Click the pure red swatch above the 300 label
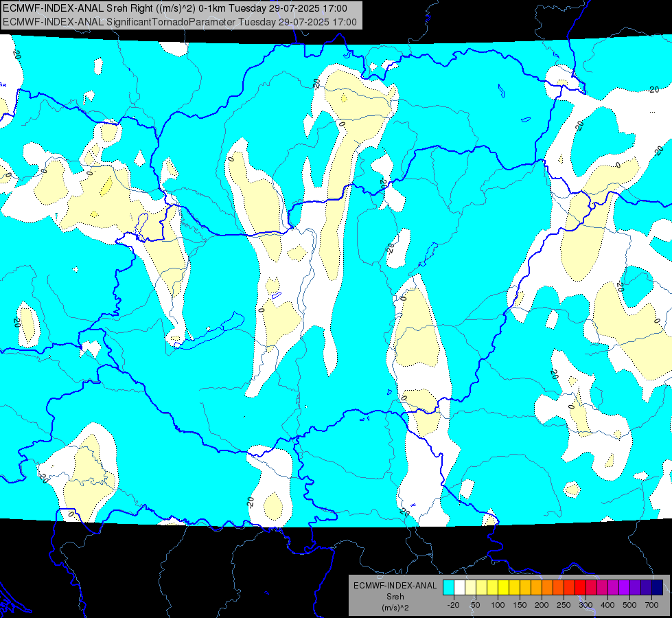This screenshot has height=618, width=672. pyautogui.click(x=580, y=587)
